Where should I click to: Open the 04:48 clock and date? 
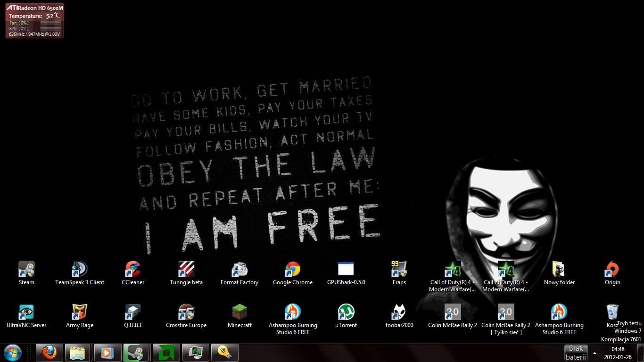point(618,353)
